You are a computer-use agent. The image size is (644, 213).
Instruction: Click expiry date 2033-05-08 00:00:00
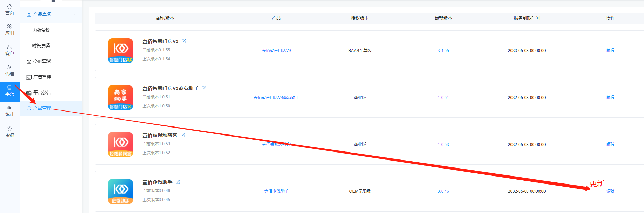click(x=527, y=51)
